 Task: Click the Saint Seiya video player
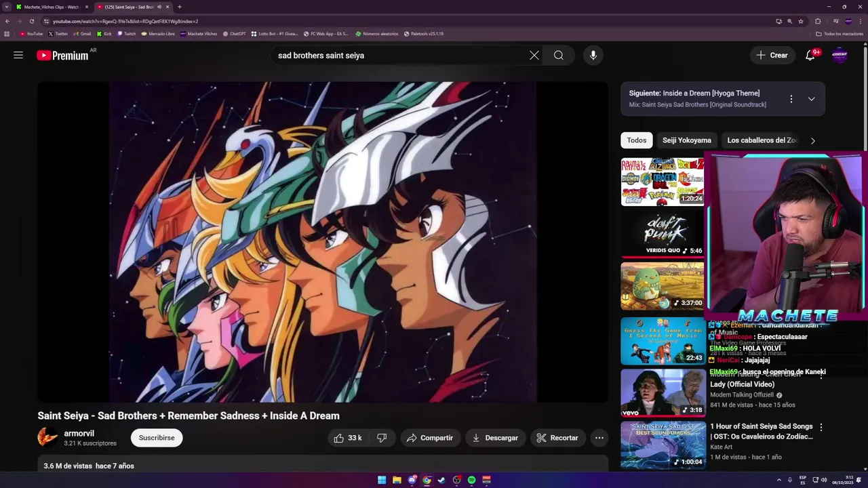point(323,243)
